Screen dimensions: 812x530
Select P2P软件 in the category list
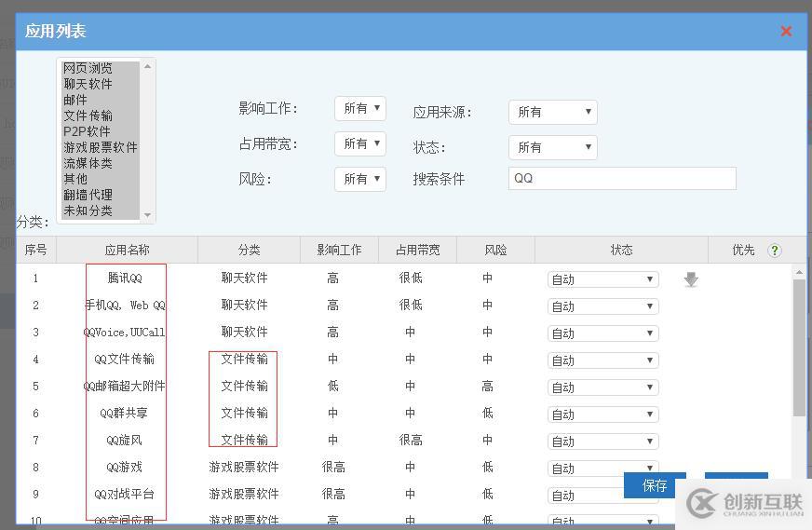(x=101, y=131)
